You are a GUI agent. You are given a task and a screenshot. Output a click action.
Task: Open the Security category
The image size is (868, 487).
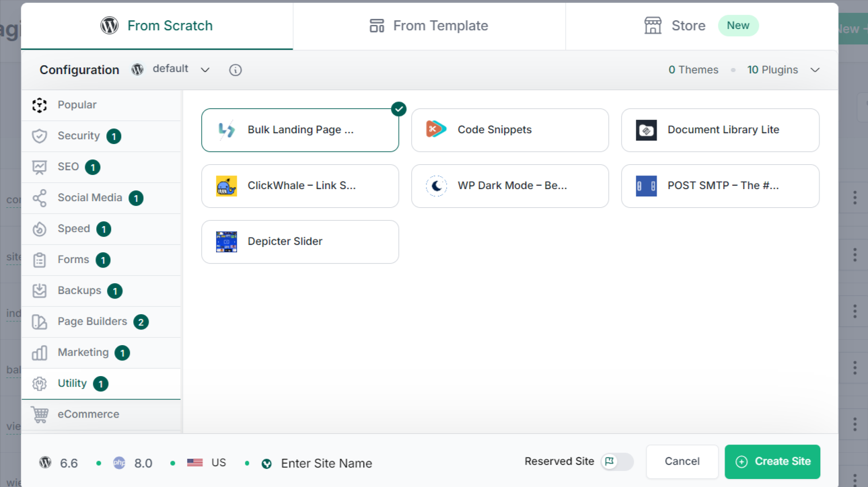pos(101,136)
